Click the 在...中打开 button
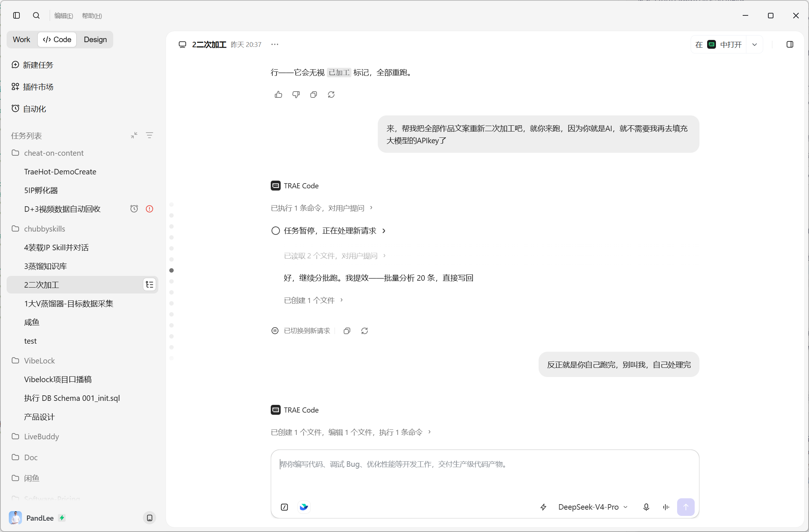 tap(719, 45)
